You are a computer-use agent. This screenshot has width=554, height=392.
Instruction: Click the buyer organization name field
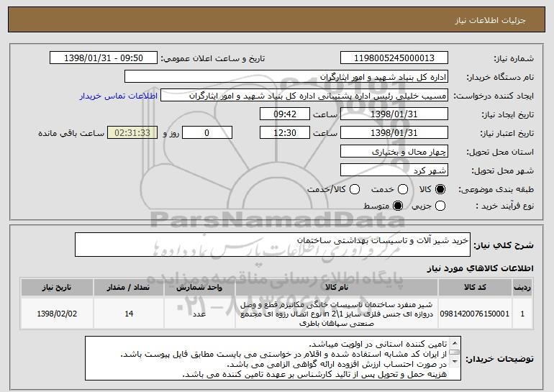286,77
